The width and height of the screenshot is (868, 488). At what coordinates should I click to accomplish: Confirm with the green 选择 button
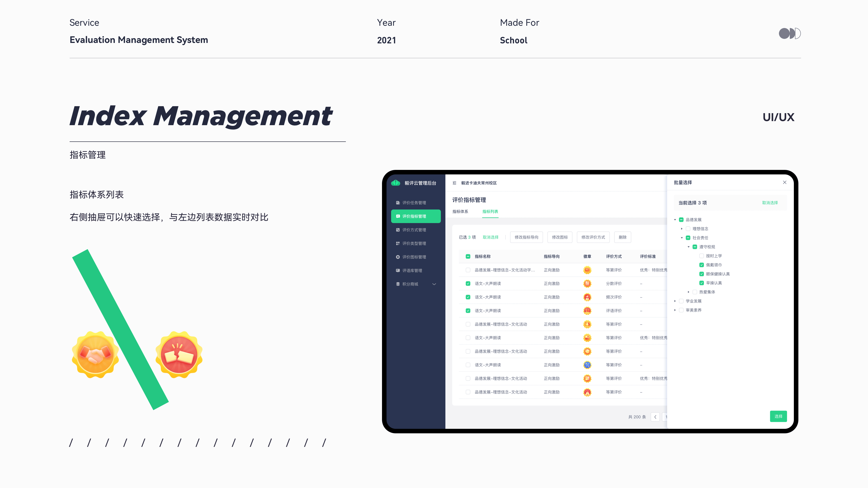[x=778, y=416]
